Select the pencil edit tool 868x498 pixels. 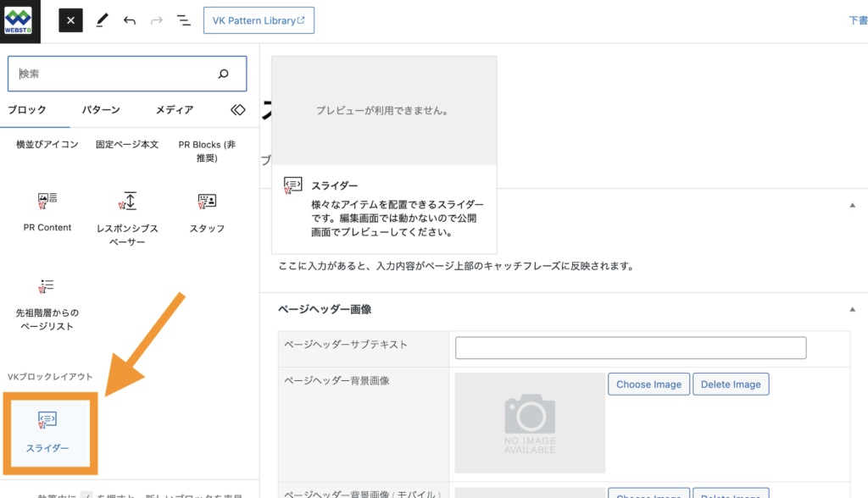tap(102, 20)
